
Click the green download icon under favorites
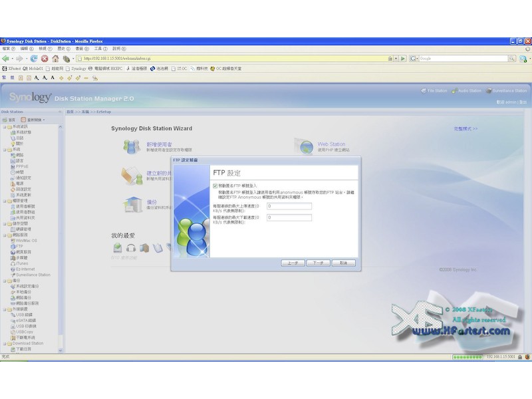(x=118, y=247)
